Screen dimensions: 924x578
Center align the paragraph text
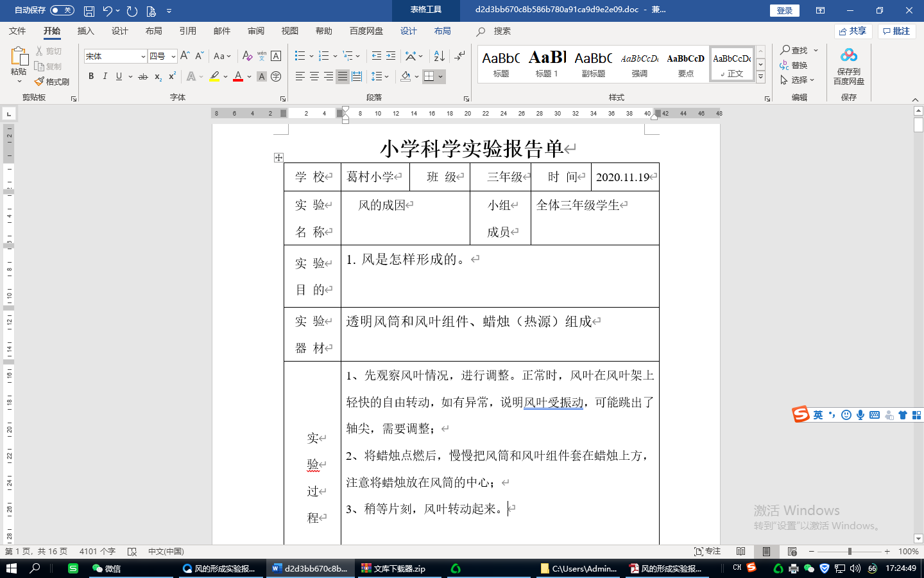coord(314,76)
